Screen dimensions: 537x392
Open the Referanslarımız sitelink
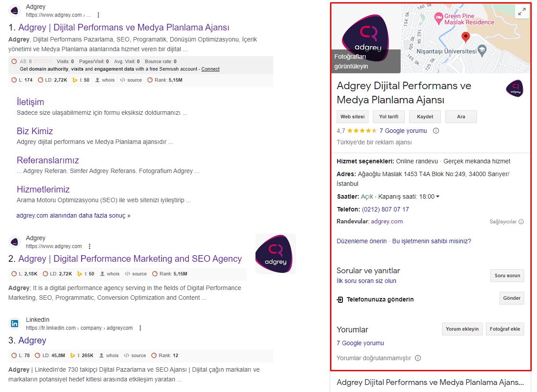48,160
